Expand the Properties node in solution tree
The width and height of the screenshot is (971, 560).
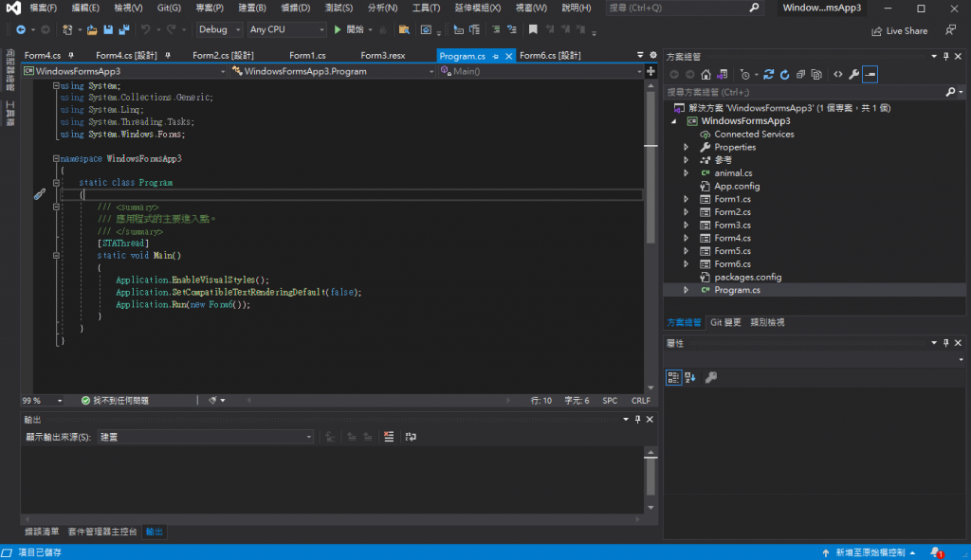point(686,147)
